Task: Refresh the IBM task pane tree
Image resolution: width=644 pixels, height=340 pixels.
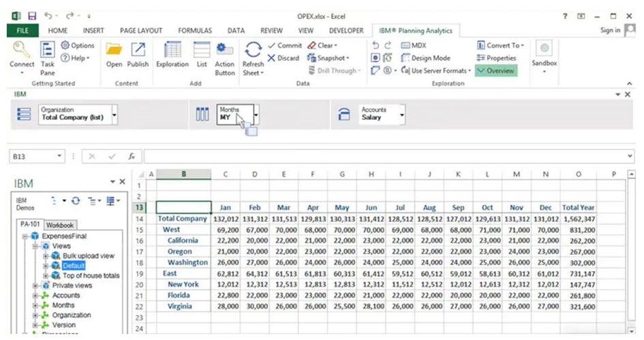Action: (76, 201)
